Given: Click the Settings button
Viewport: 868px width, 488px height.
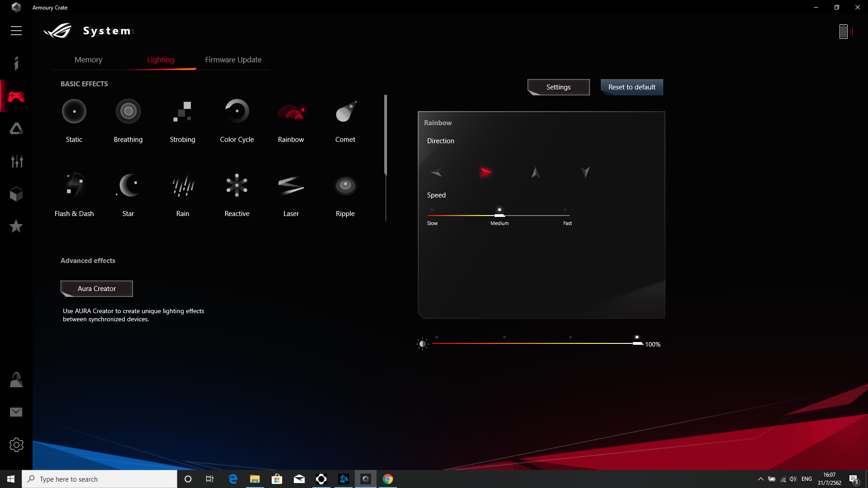Looking at the screenshot, I should (x=558, y=87).
